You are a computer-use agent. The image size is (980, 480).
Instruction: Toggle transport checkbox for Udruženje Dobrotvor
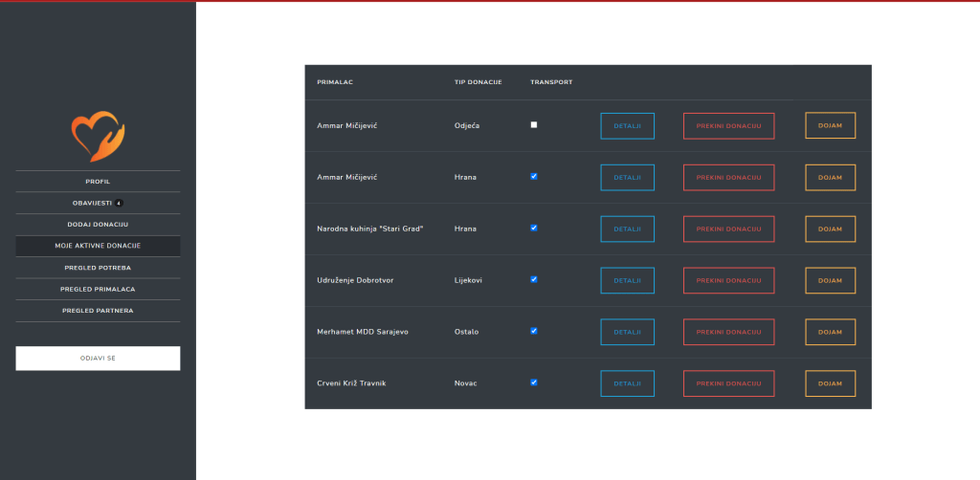click(534, 279)
